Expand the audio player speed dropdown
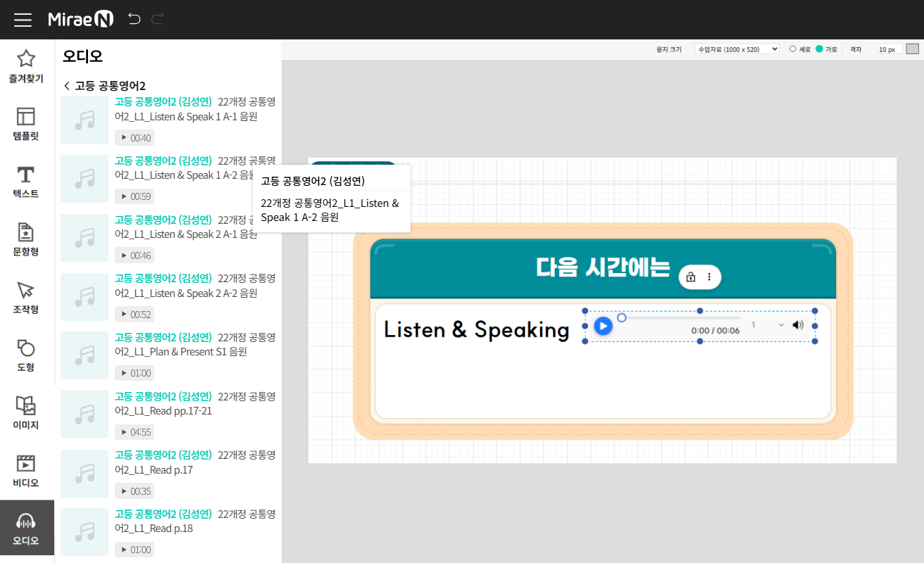 coord(767,325)
